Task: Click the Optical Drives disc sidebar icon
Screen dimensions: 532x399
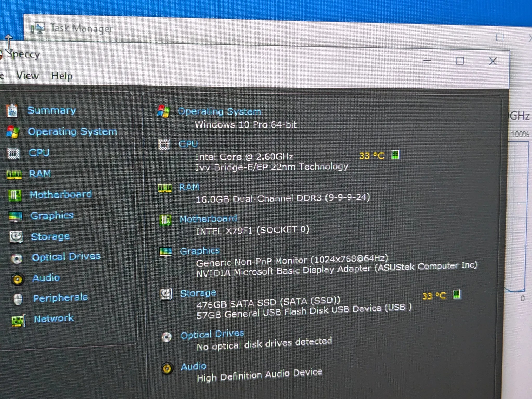Action: (x=17, y=258)
